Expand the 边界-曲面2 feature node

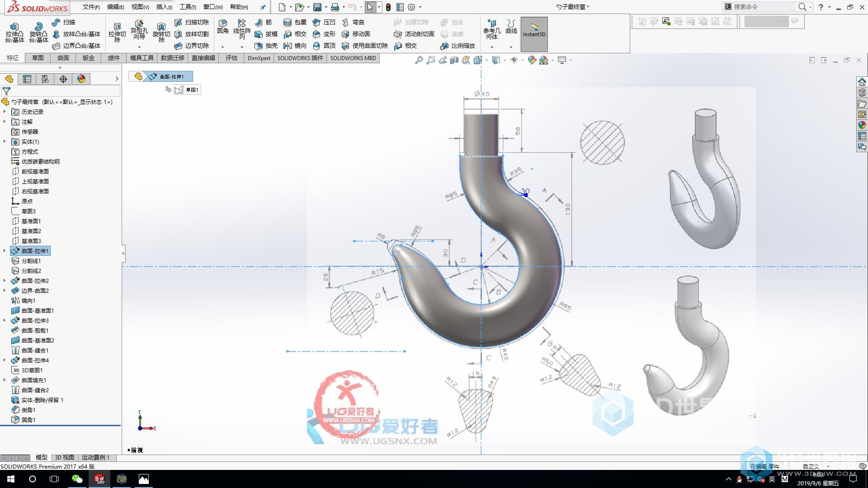(5, 291)
